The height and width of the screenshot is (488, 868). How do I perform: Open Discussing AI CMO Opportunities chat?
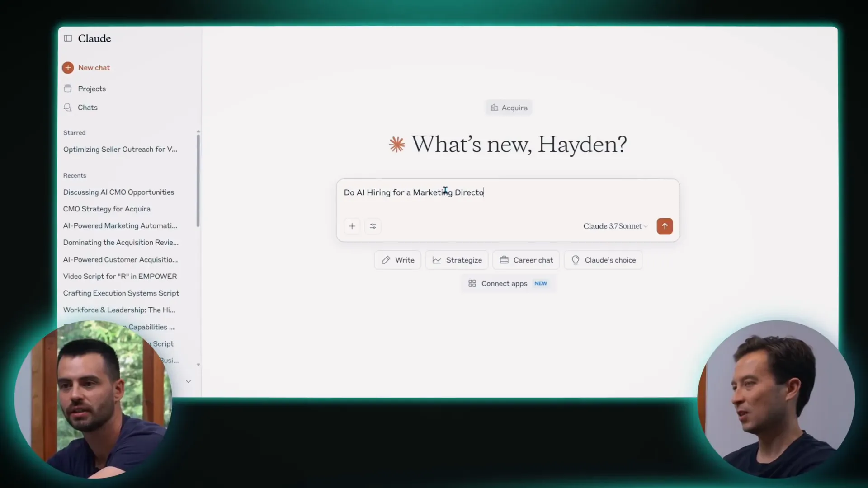pos(118,192)
